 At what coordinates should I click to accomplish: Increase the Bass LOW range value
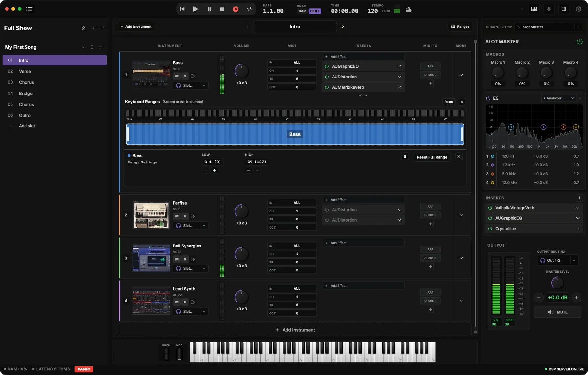(x=214, y=170)
